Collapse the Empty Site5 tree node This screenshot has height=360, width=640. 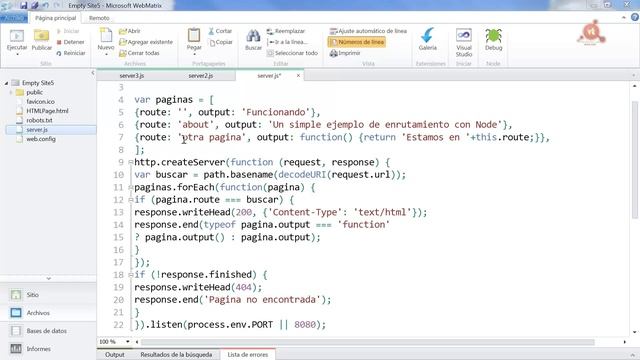[6, 83]
